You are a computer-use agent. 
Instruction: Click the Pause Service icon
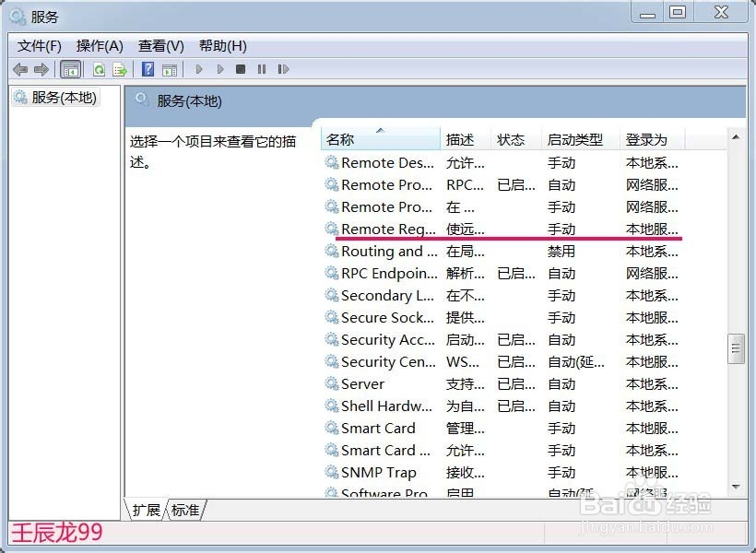[262, 68]
